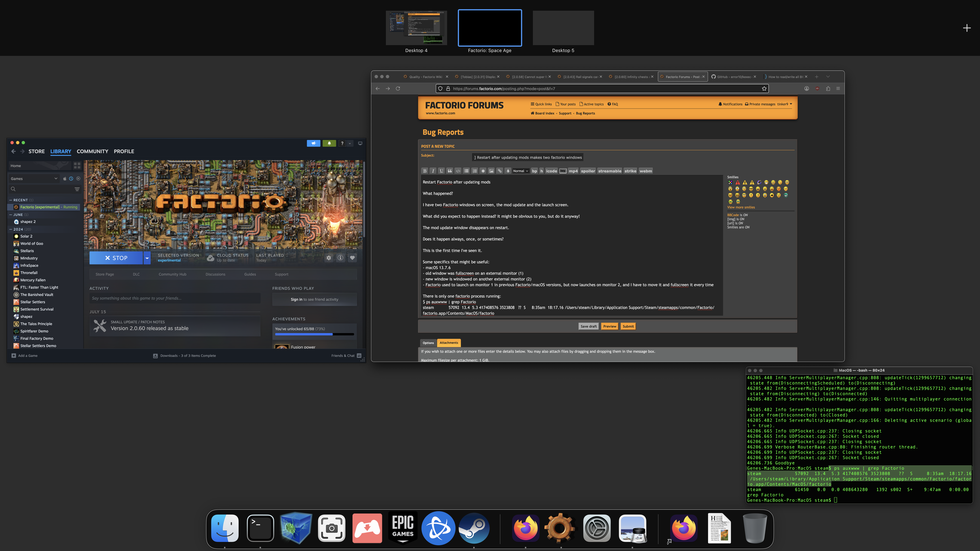The width and height of the screenshot is (980, 551).
Task: Open Firefox extensions puzzle icon
Action: [828, 89]
